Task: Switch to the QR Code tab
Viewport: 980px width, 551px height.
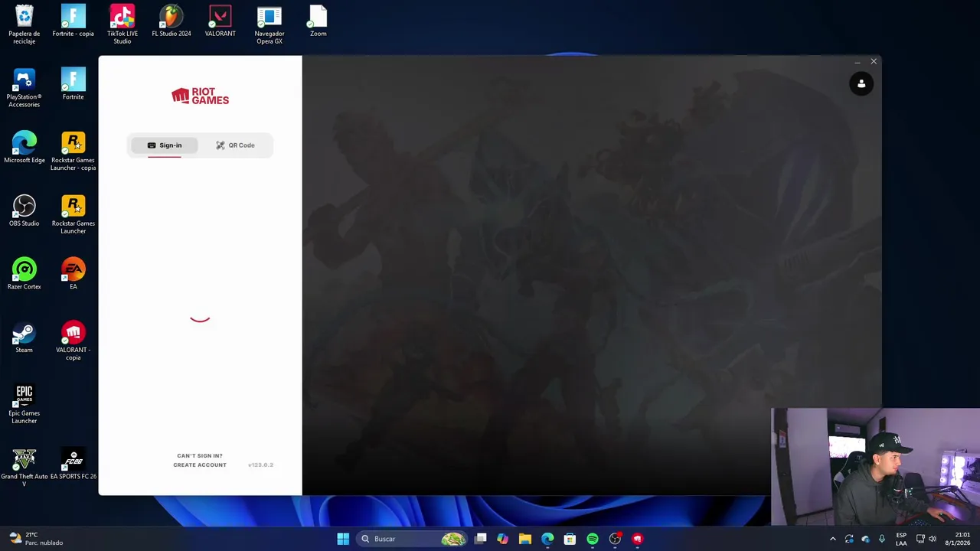Action: (235, 145)
